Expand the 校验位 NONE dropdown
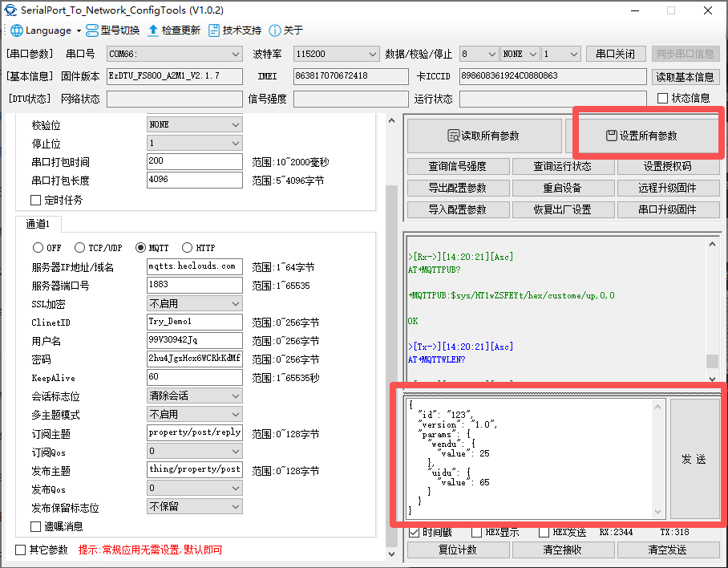The height and width of the screenshot is (568, 728). (x=236, y=125)
